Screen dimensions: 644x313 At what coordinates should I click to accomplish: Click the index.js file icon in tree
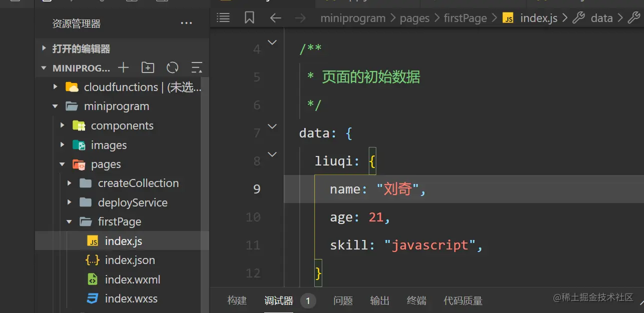coord(93,241)
